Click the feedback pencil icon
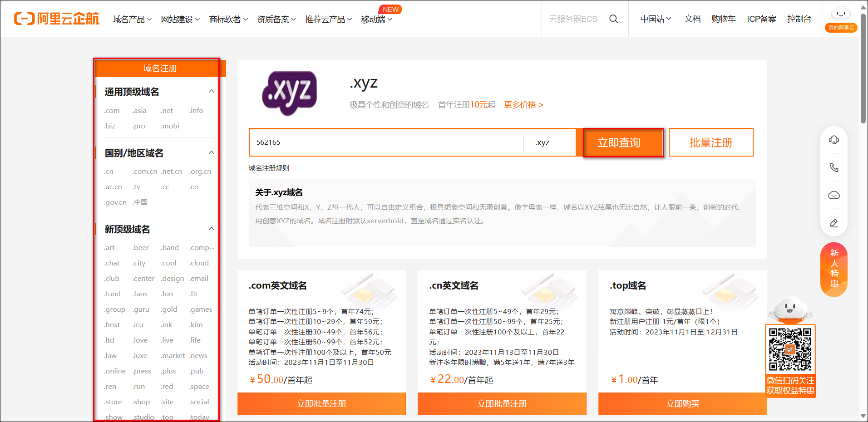This screenshot has height=422, width=868. 834,223
